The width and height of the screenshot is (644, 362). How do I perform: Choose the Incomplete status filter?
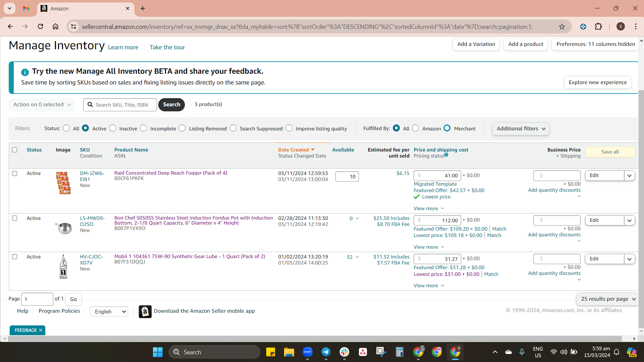point(144,128)
